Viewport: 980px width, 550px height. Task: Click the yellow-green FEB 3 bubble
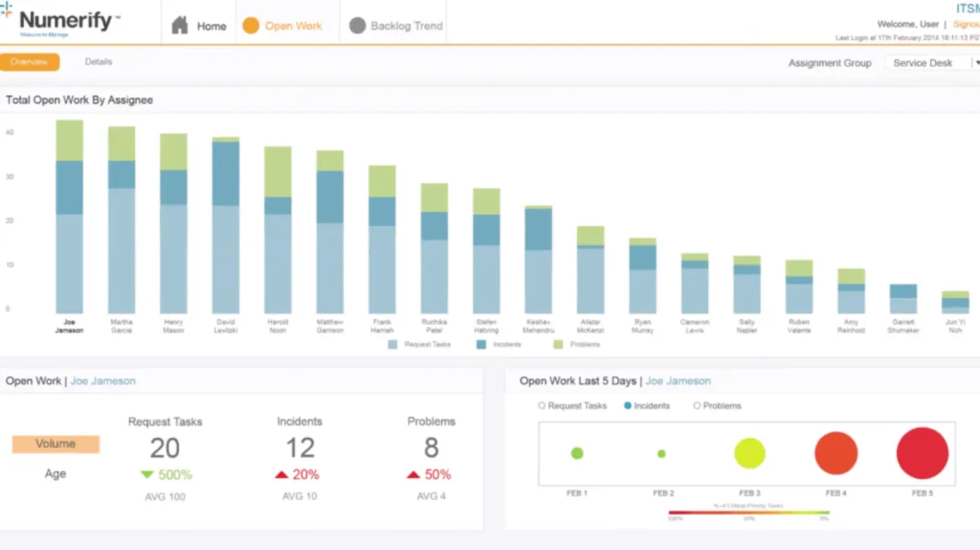tap(750, 453)
